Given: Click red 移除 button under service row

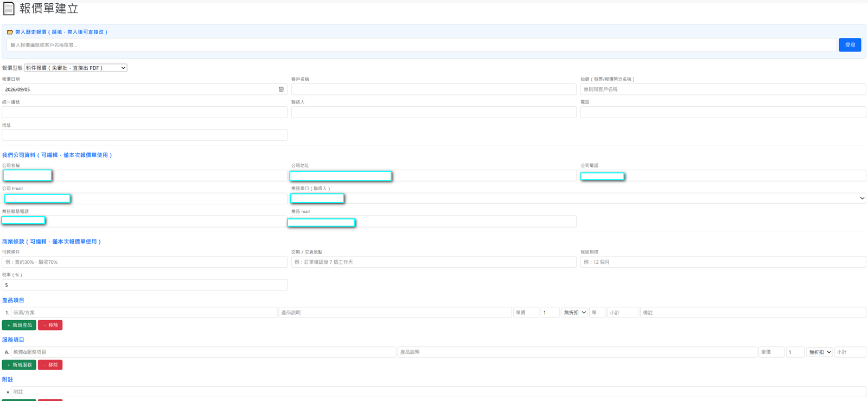Looking at the screenshot, I should tap(50, 365).
